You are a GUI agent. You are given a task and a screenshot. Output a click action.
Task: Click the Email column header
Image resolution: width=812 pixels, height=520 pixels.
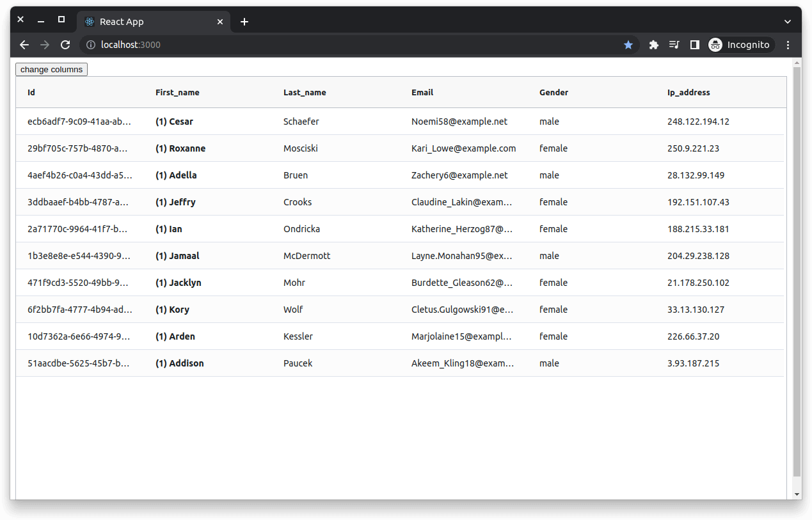click(422, 92)
